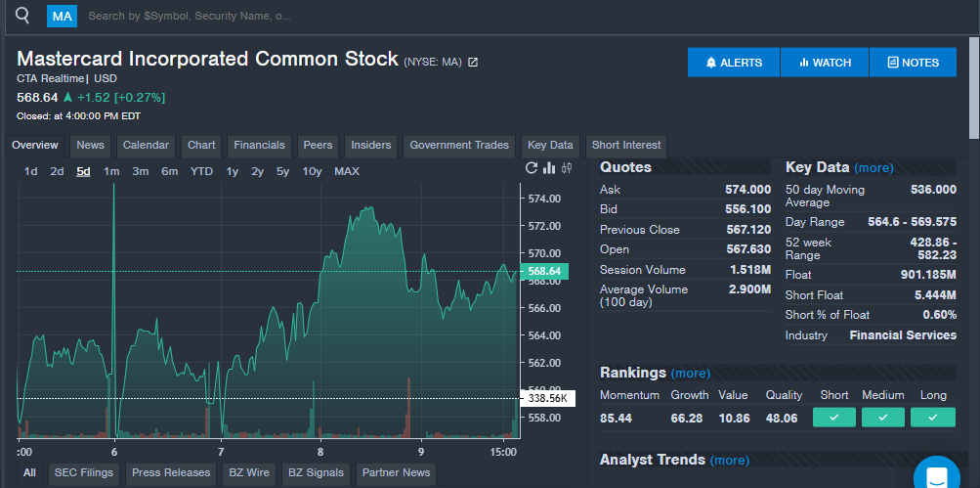Click the Rankings (more) link
The width and height of the screenshot is (980, 488).
pos(691,374)
